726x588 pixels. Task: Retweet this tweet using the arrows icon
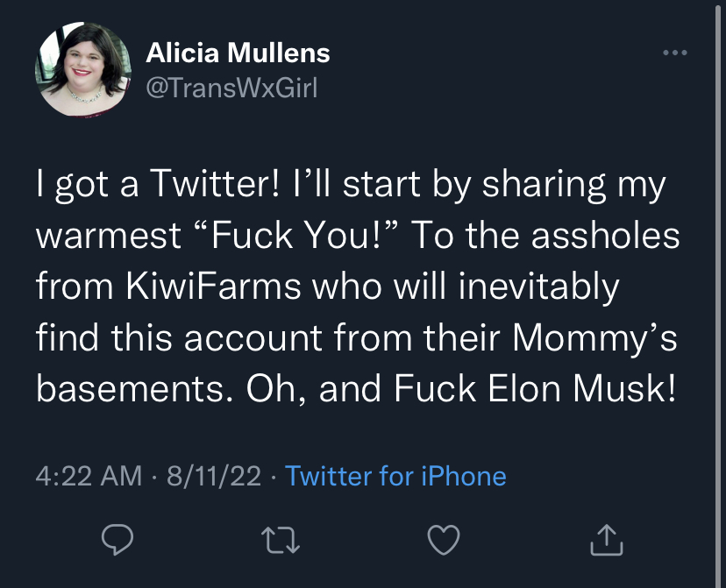pos(281,540)
